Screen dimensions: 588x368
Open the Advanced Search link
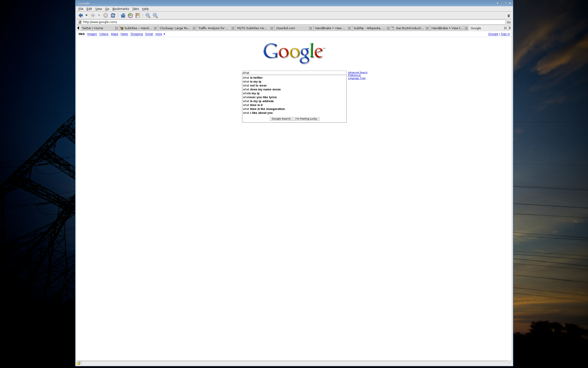(358, 72)
